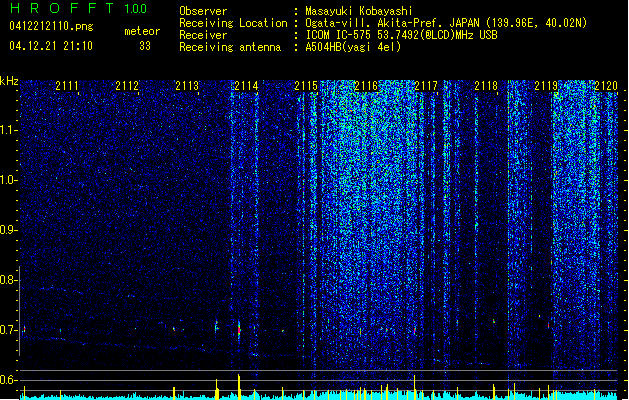Click the 2115 time marker
Image resolution: width=629 pixels, height=400 pixels.
point(306,86)
